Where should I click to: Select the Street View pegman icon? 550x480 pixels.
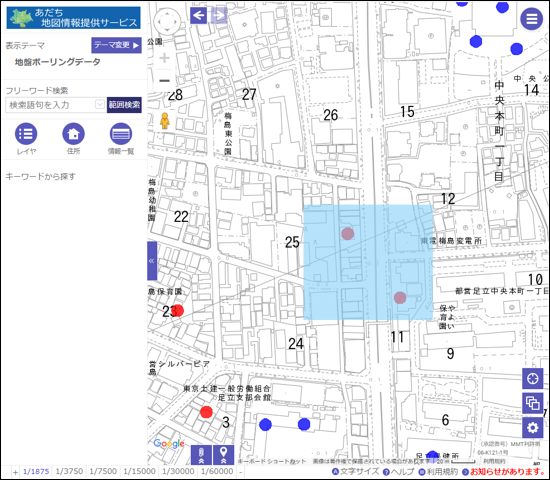point(165,121)
